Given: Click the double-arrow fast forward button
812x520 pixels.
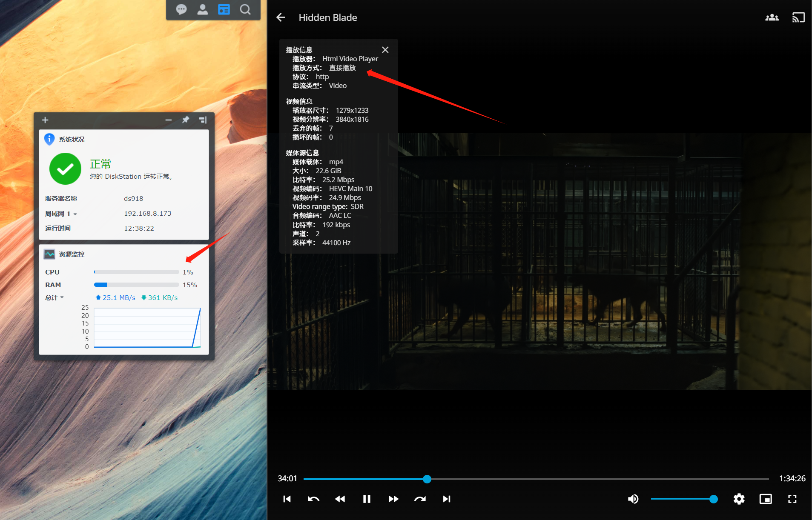Looking at the screenshot, I should click(393, 499).
